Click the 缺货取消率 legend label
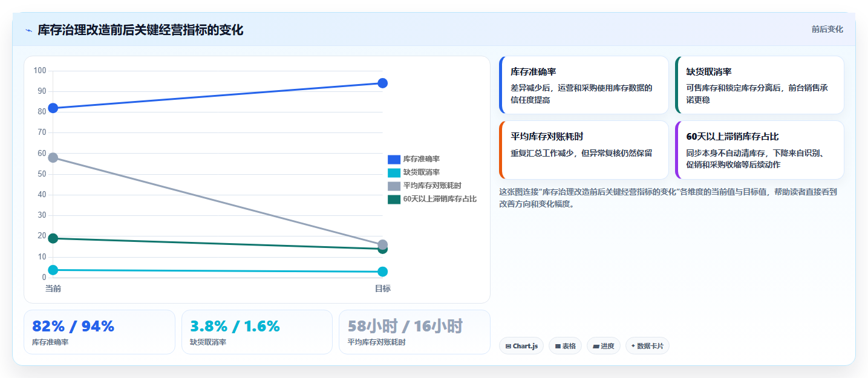868x378 pixels. [421, 172]
